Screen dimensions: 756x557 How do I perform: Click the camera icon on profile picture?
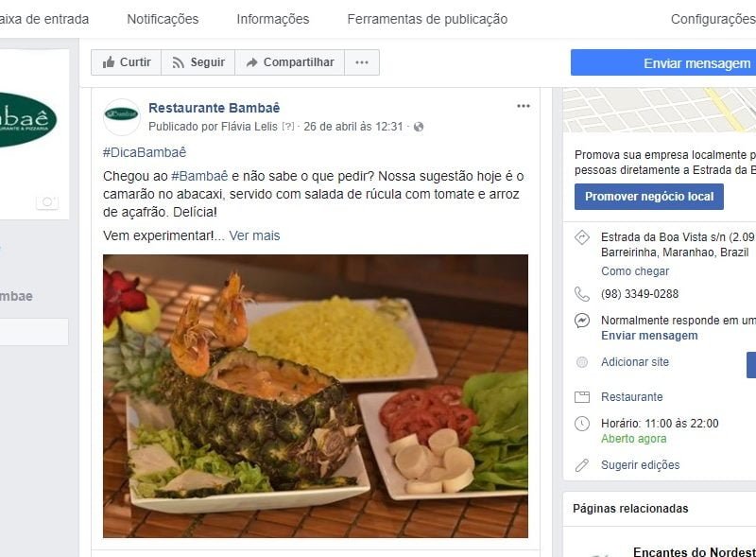[47, 201]
